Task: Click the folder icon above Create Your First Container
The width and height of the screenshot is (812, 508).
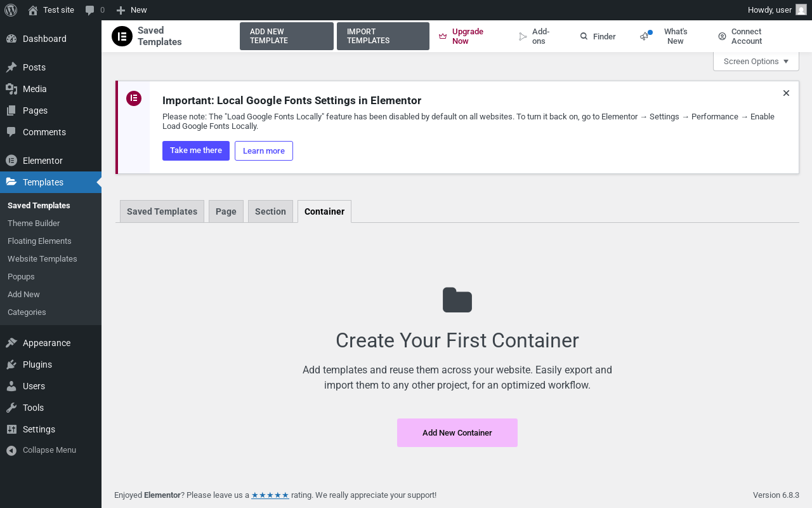Action: click(x=457, y=300)
